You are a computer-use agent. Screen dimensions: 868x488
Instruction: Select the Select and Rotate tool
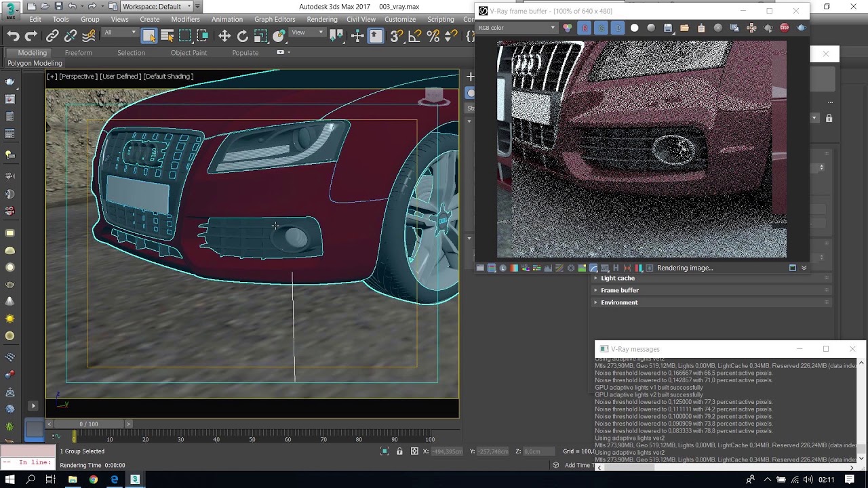click(242, 36)
